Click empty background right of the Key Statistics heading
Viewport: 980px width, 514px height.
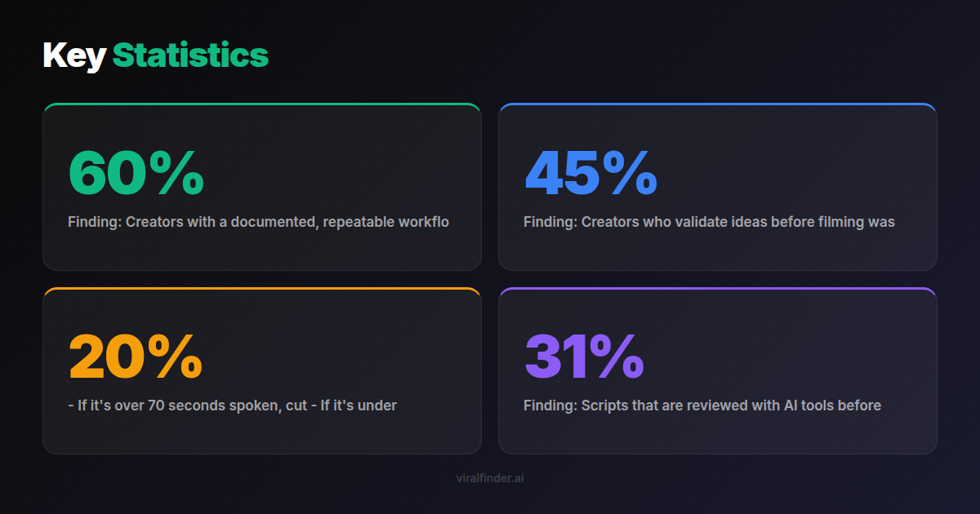[x=612, y=55]
